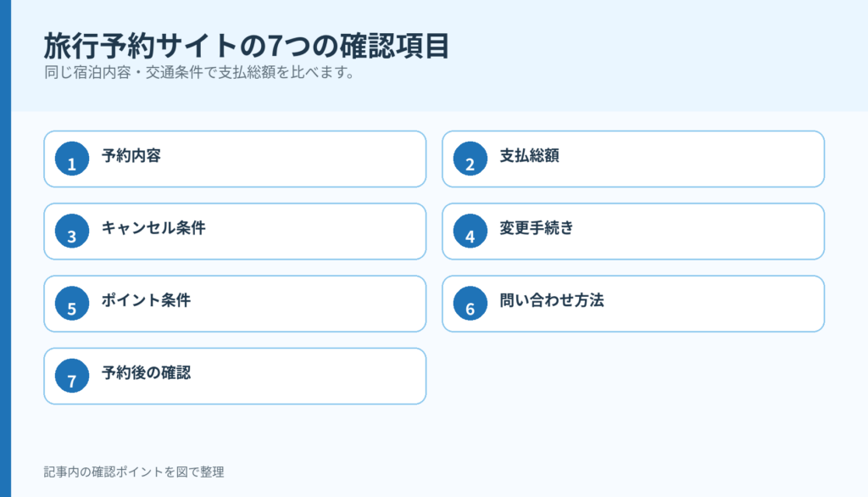Image resolution: width=868 pixels, height=497 pixels.
Task: Click the title 旅行予約サイトの7つの確認項目
Action: [247, 46]
